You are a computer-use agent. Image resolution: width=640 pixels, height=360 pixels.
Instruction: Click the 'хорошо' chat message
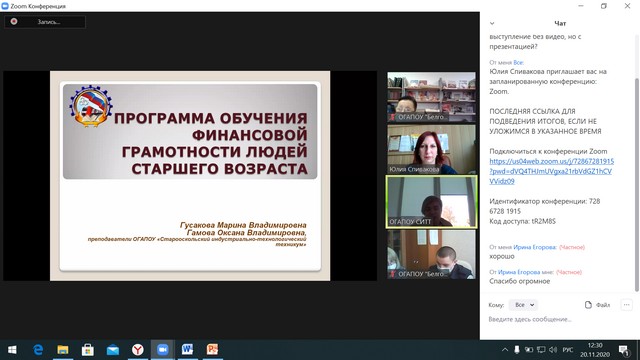[x=502, y=256]
